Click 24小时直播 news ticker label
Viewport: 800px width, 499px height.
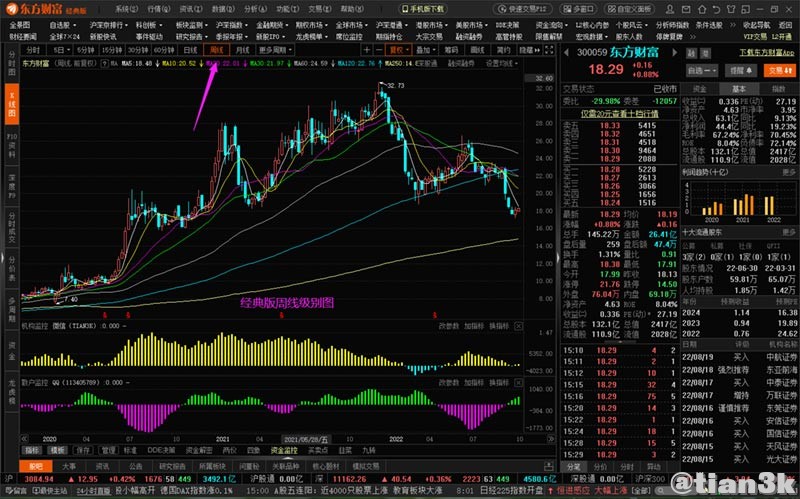tap(93, 491)
